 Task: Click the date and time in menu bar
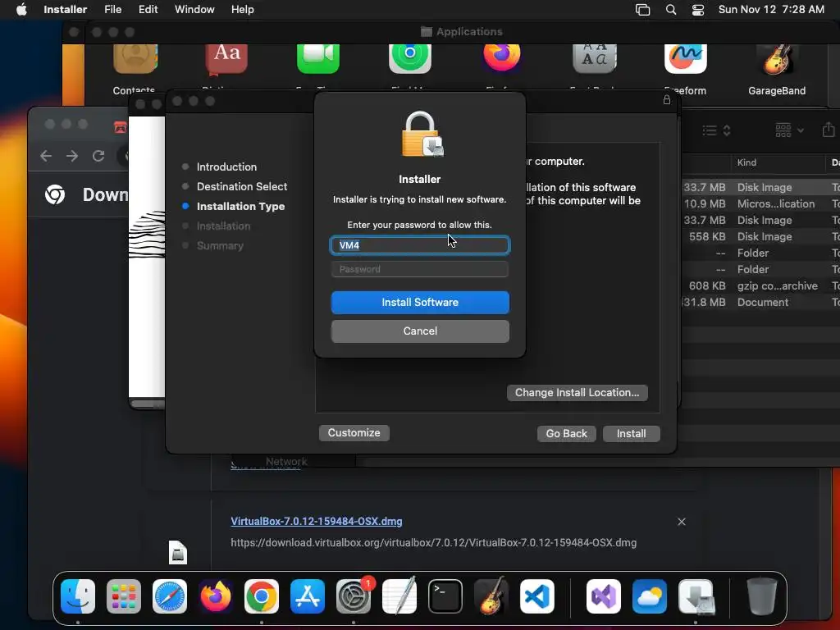(771, 9)
